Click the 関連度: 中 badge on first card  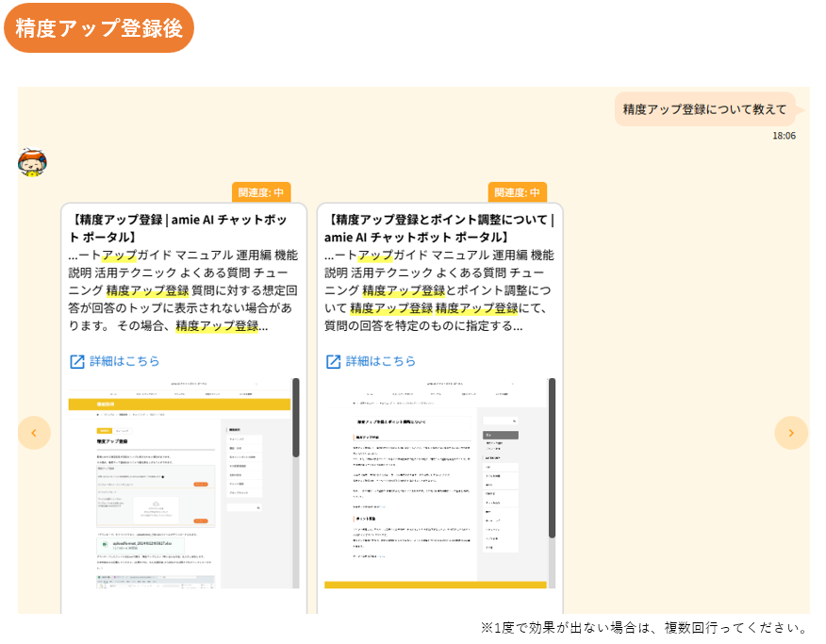260,192
